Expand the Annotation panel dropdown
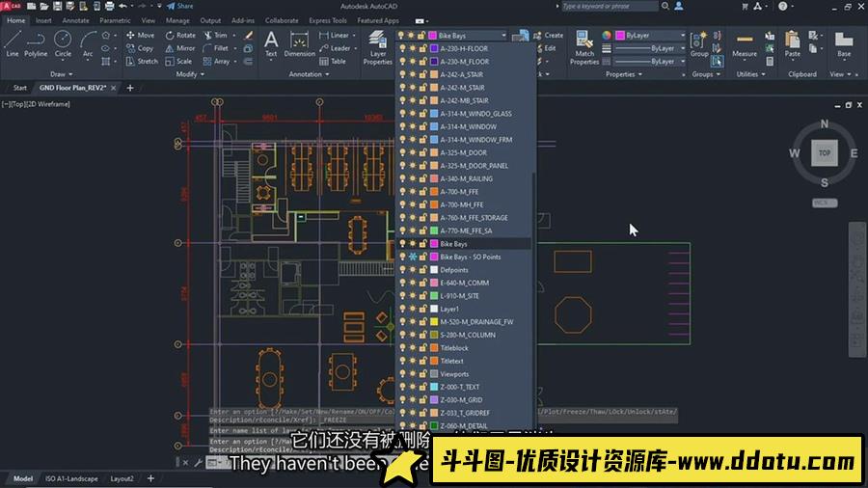This screenshot has width=868, height=488. coord(309,74)
